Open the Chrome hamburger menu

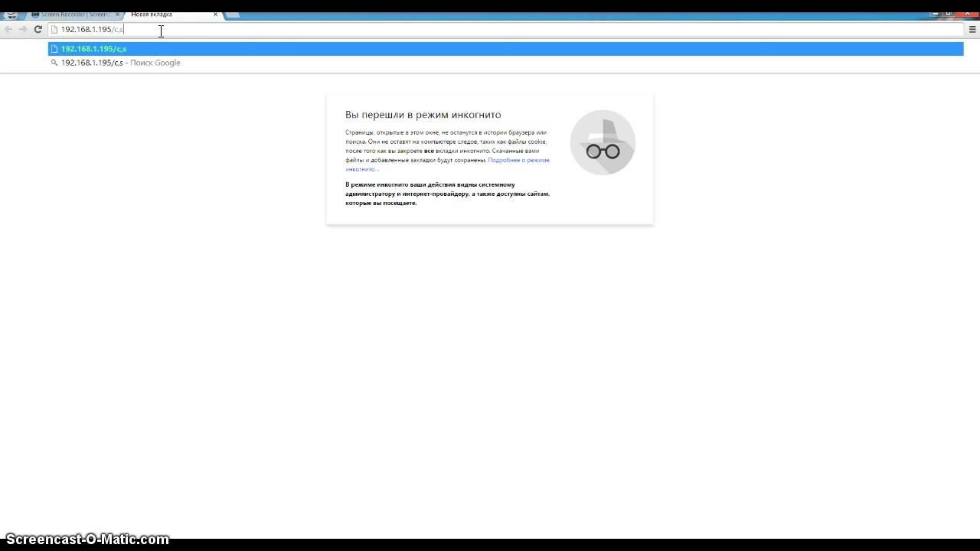(x=972, y=29)
